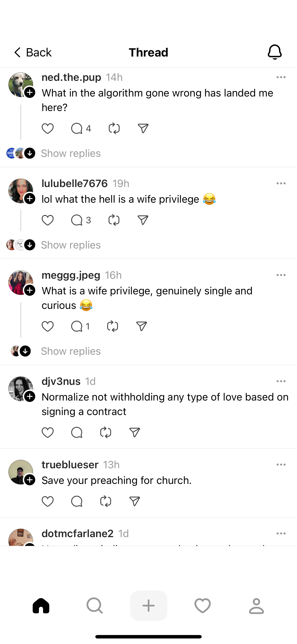Show replies under meggg.jpeg's comment
297x644 pixels.
click(x=71, y=351)
